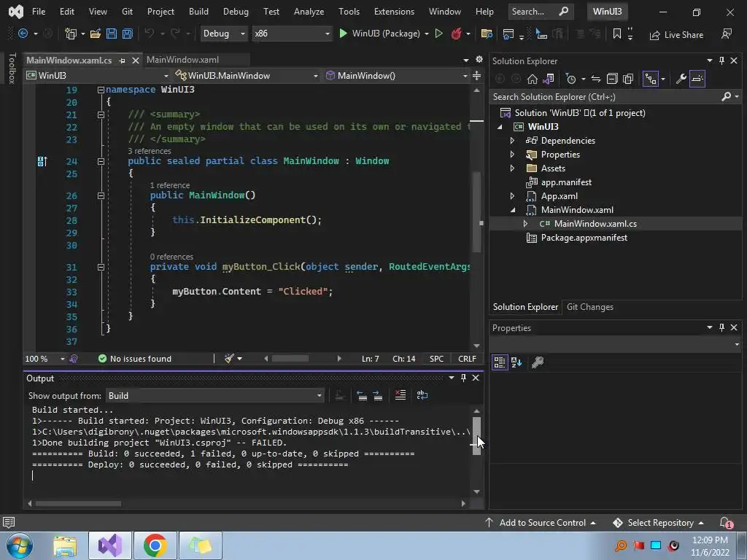The height and width of the screenshot is (560, 747).
Task: Go to next message in Output
Action: click(x=378, y=395)
